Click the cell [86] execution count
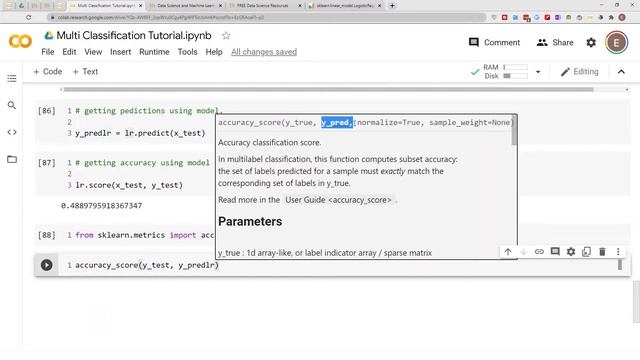This screenshot has width=640, height=360. click(x=47, y=111)
